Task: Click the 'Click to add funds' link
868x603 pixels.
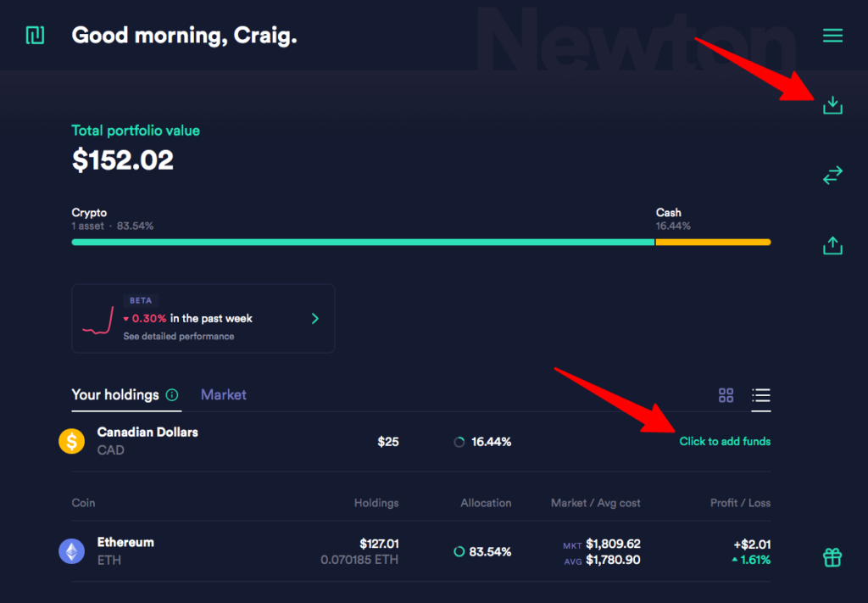Action: click(725, 441)
